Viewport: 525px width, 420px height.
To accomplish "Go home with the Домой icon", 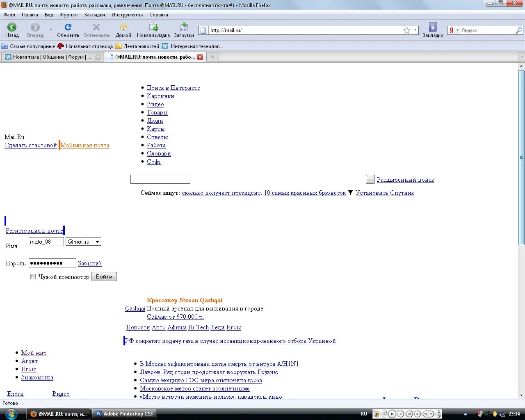I will [123, 27].
